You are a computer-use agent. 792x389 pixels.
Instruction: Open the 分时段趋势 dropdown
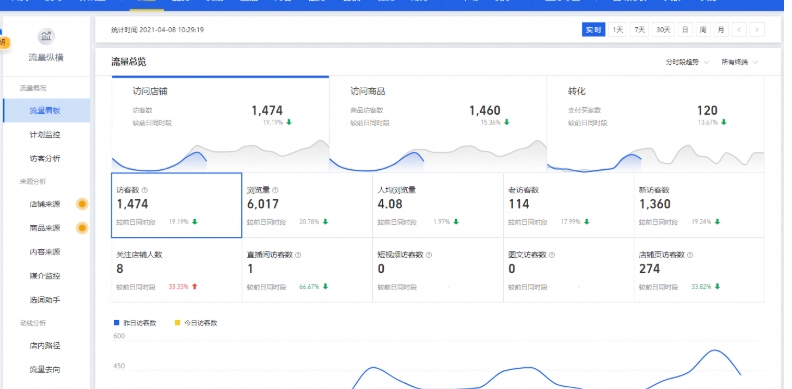coord(687,62)
